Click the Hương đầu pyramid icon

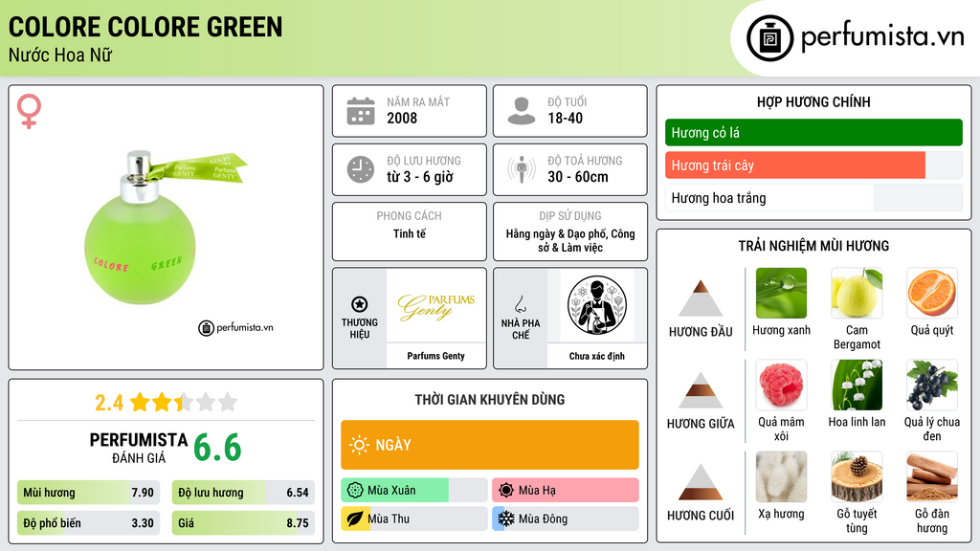click(x=701, y=298)
